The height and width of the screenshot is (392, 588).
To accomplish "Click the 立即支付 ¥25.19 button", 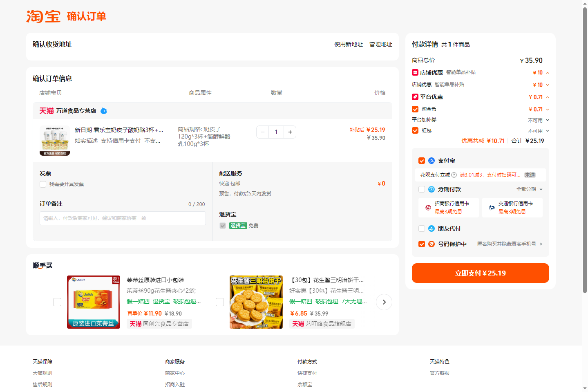I will pos(481,273).
